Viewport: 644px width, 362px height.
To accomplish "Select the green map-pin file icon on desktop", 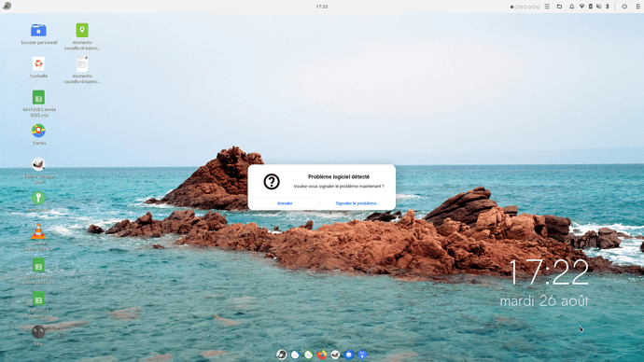I will [82, 31].
